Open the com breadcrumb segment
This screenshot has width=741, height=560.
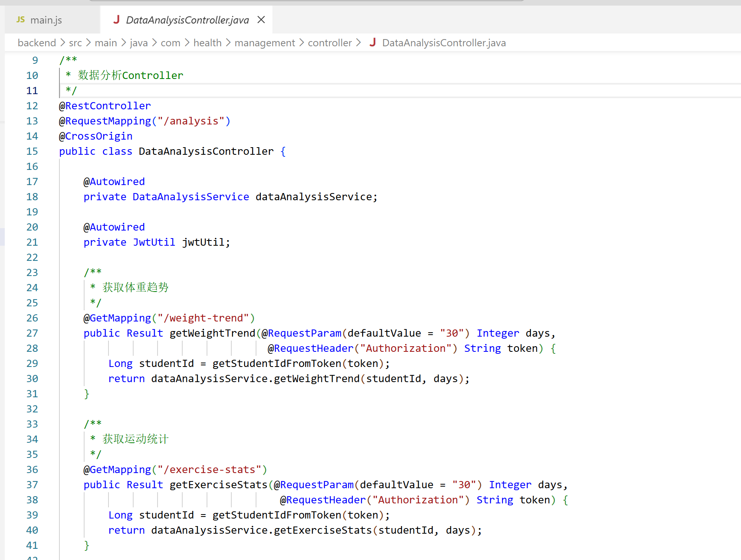point(170,43)
